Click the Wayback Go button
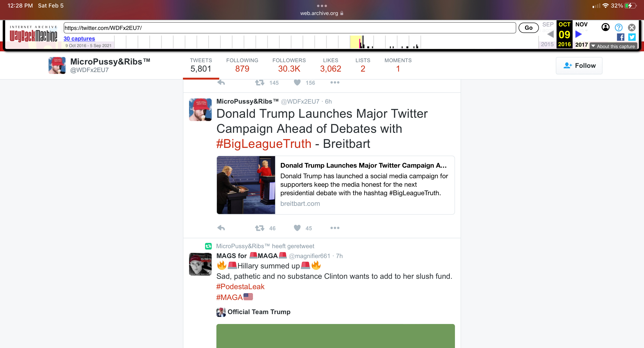This screenshot has width=644, height=348. tap(528, 28)
